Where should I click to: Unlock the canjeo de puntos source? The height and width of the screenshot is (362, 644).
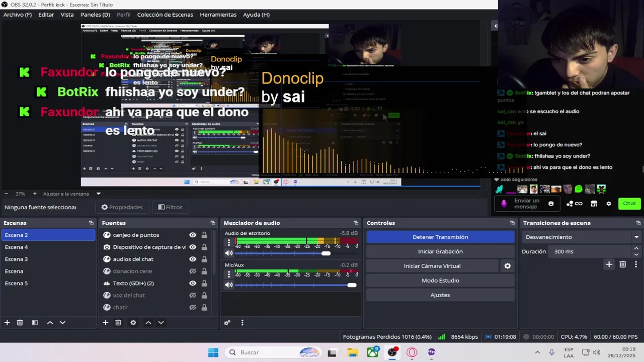(x=204, y=235)
